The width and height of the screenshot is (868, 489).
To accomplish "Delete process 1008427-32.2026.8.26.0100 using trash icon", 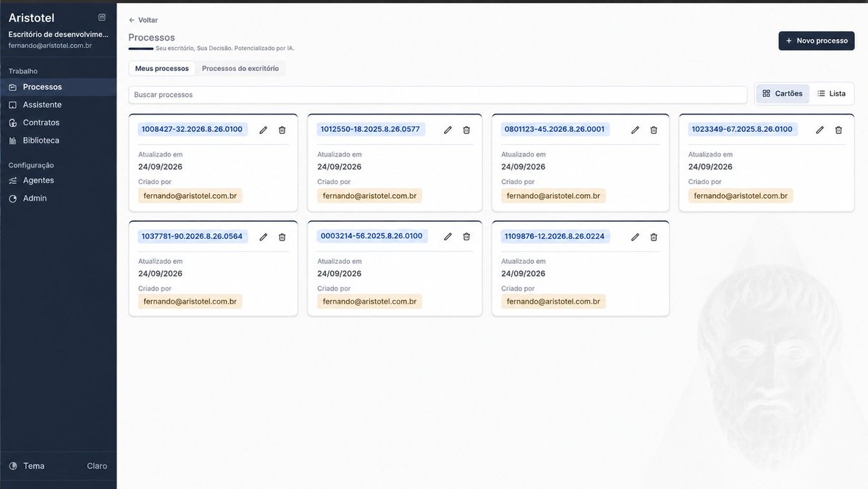I will point(282,130).
